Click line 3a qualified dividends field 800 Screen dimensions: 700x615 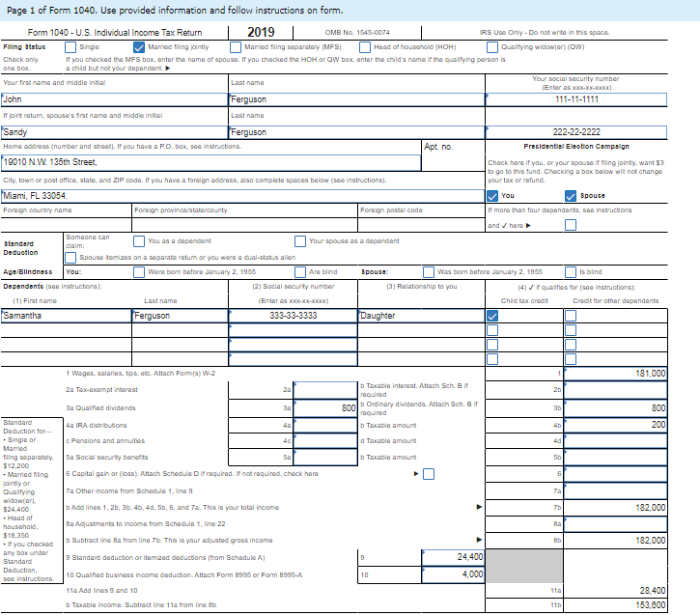pyautogui.click(x=325, y=408)
